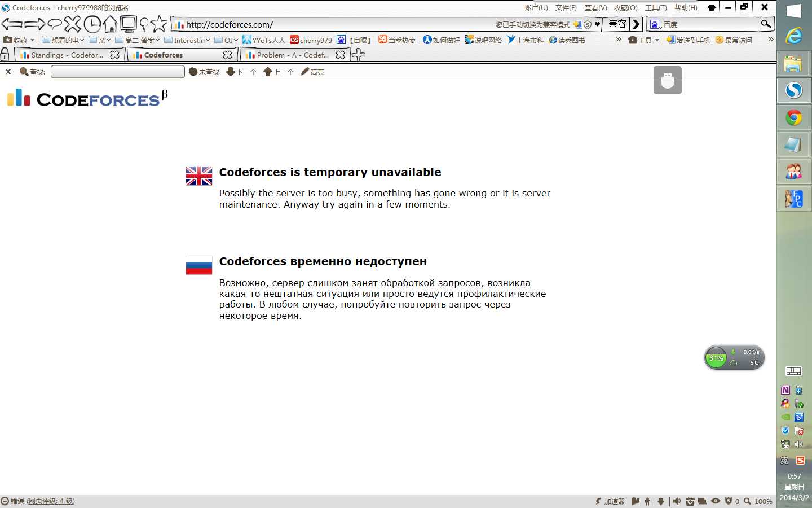
Task: Open Internet Explorer from taskbar
Action: click(794, 36)
